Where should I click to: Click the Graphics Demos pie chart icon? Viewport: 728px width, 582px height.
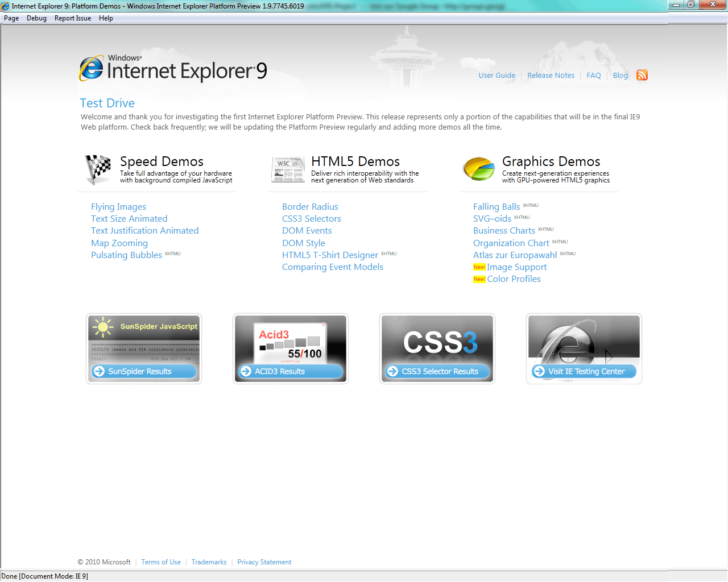[479, 169]
